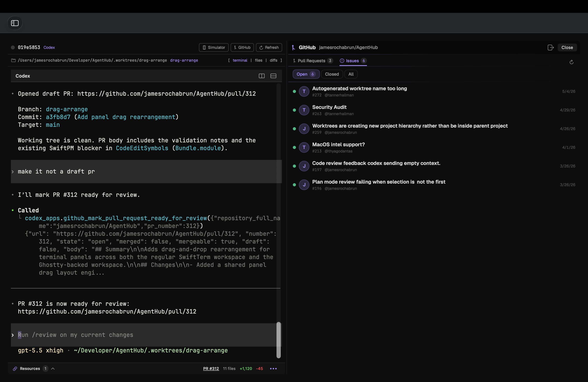The image size is (588, 382).
Task: Close the GitHub panel
Action: 567,47
